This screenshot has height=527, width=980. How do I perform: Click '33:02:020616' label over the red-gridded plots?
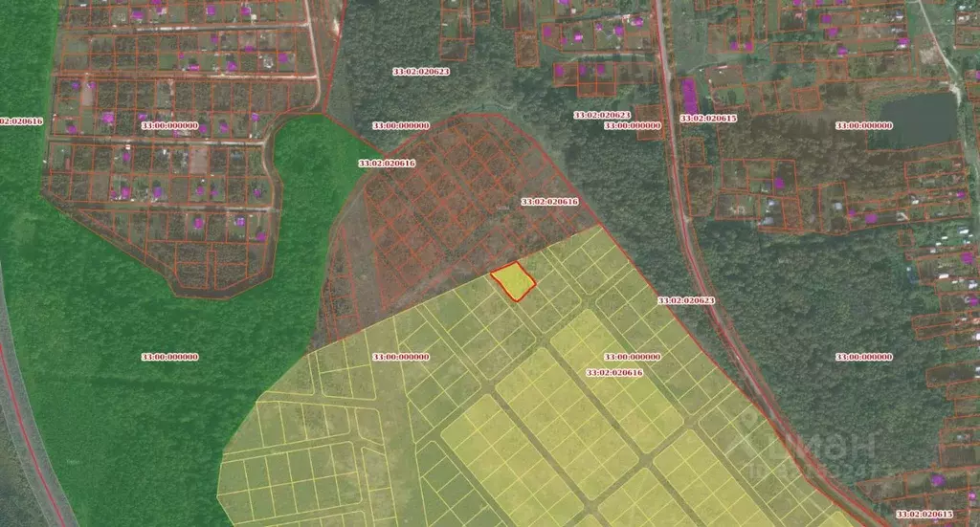click(x=549, y=202)
